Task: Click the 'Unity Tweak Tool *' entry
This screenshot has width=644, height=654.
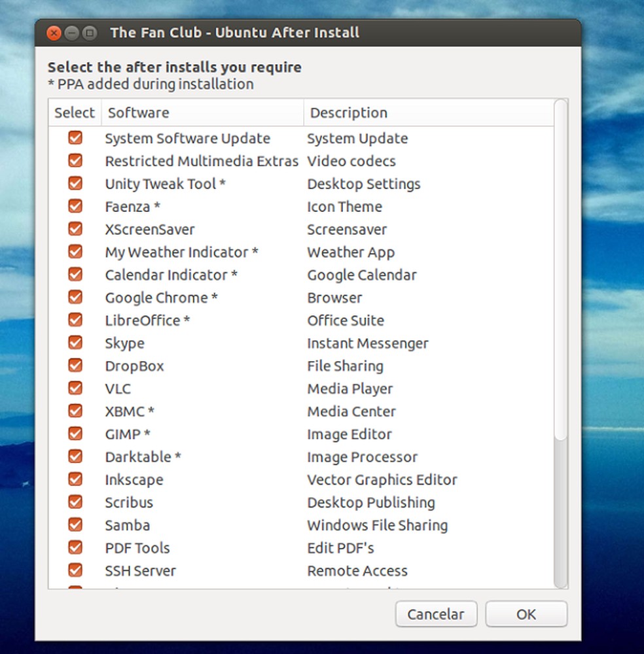Action: coord(166,184)
